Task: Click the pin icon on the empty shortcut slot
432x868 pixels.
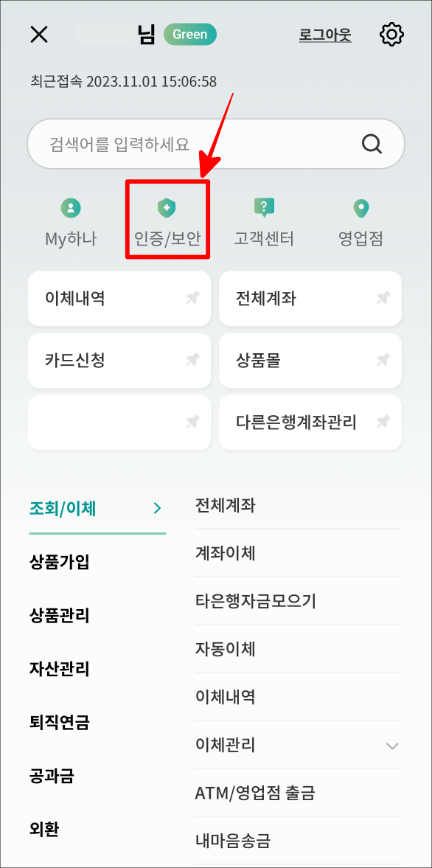Action: coord(192,422)
